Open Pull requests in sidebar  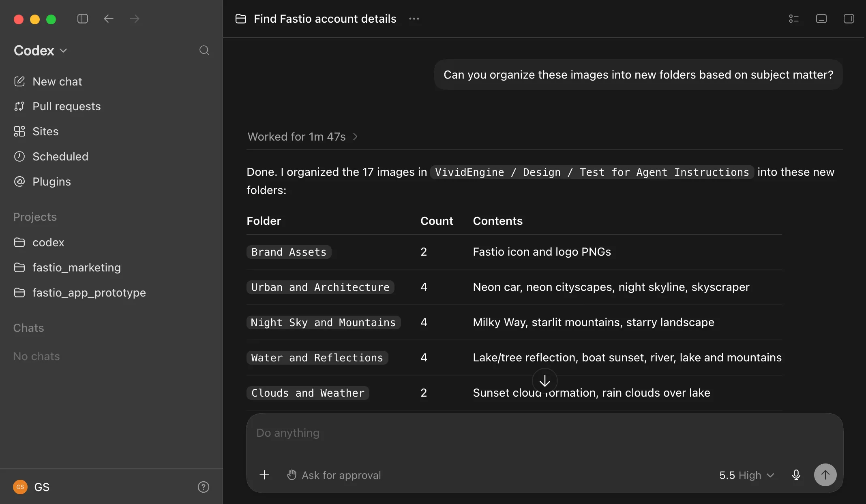(111, 106)
